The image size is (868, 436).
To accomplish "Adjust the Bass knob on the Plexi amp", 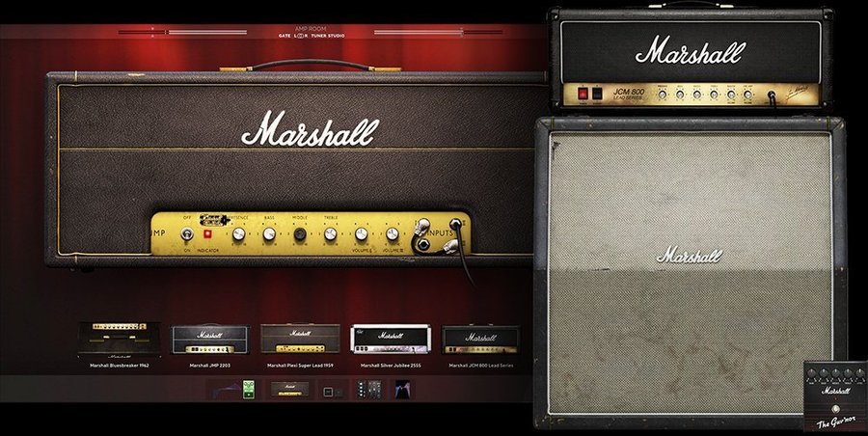I will [x=269, y=233].
